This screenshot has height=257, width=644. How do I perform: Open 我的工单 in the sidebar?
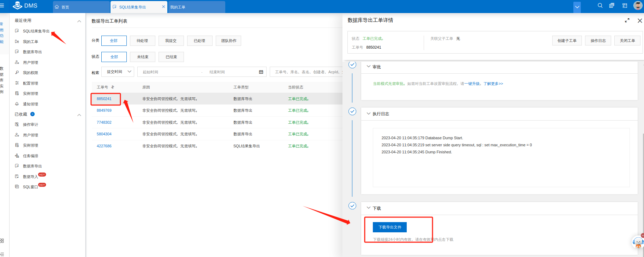click(30, 42)
